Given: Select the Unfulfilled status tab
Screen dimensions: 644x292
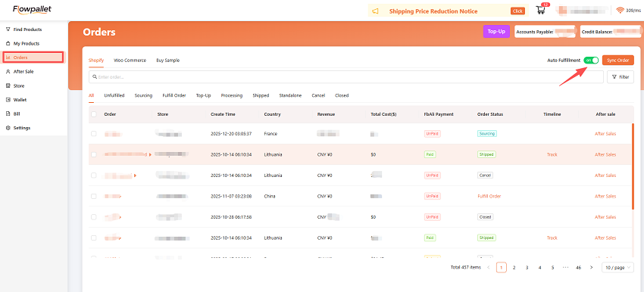Looking at the screenshot, I should click(114, 95).
